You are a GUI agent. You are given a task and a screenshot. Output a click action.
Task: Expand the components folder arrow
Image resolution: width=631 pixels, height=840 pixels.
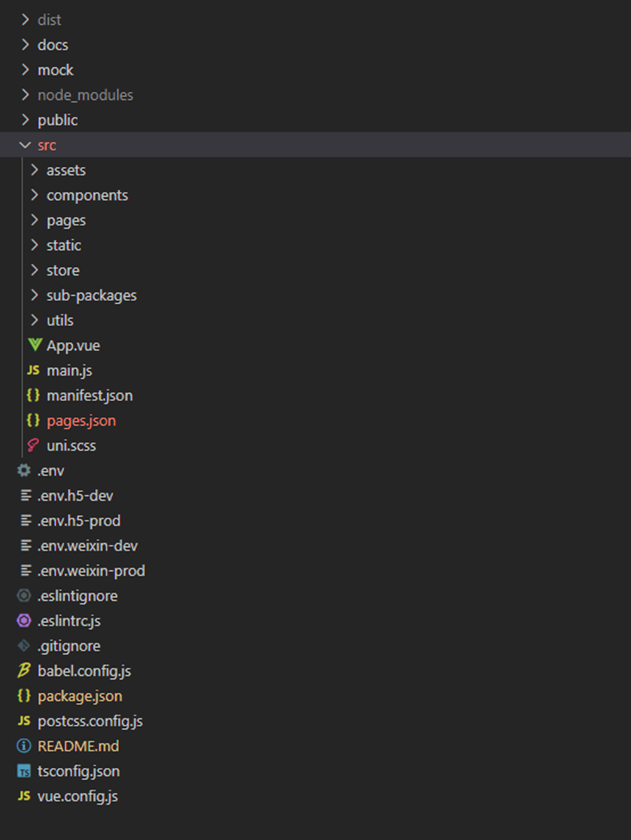click(x=34, y=195)
